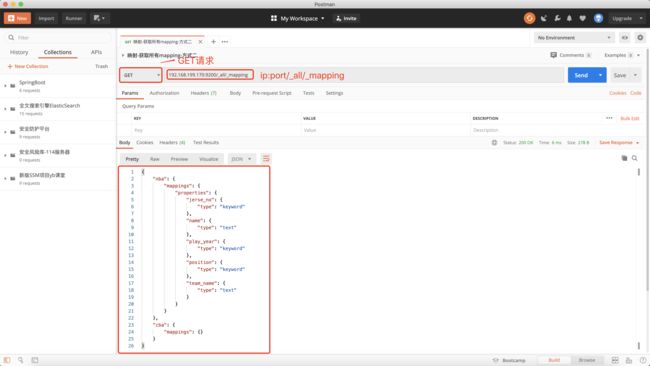Screen dimensions: 650x366
Task: Open the No Environment dropdown
Action: point(574,38)
